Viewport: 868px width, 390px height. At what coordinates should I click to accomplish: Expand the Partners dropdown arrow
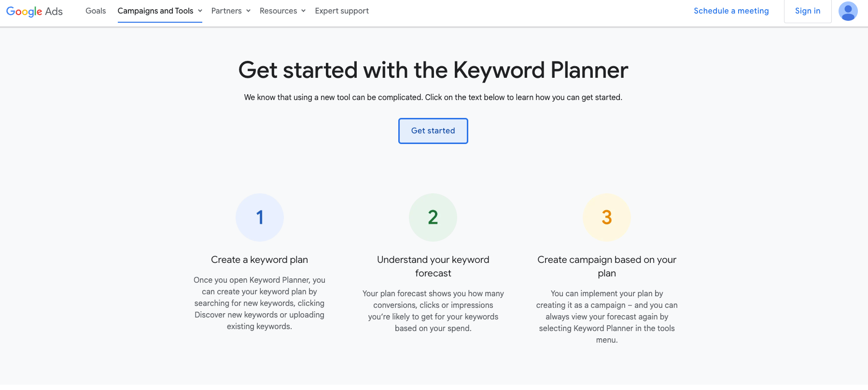(x=248, y=11)
